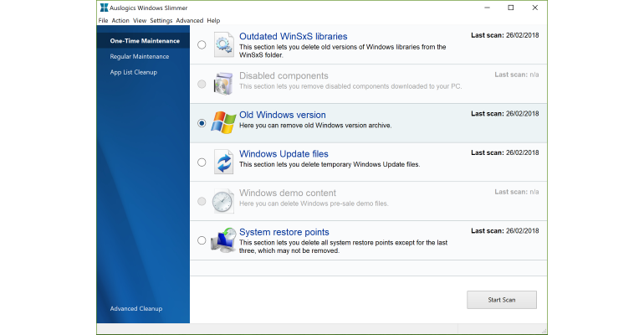Click the System restore points monitor icon
The height and width of the screenshot is (335, 644).
(x=223, y=240)
